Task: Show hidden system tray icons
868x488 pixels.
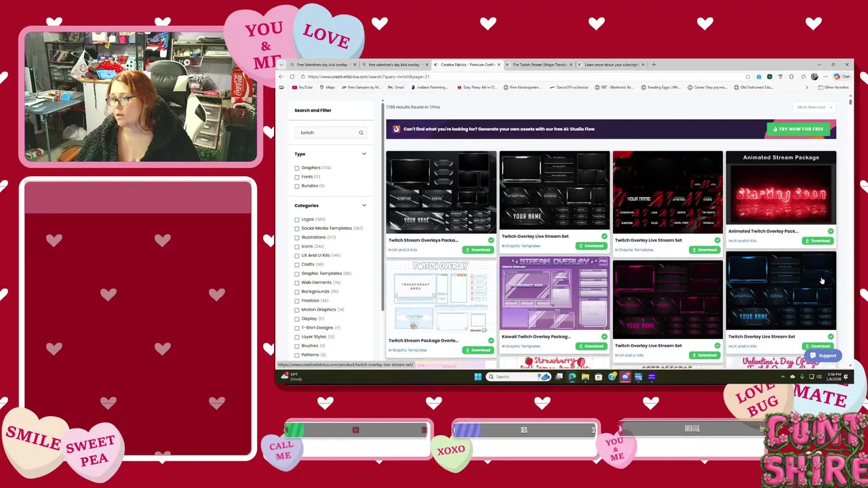Action: (783, 377)
